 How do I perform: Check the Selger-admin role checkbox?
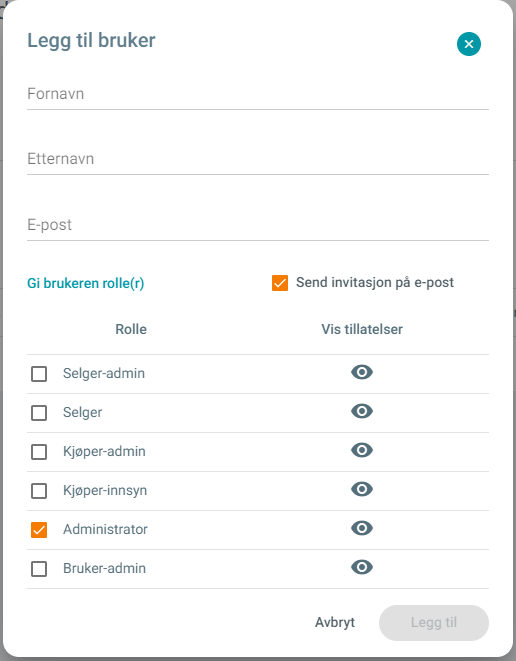pos(39,373)
